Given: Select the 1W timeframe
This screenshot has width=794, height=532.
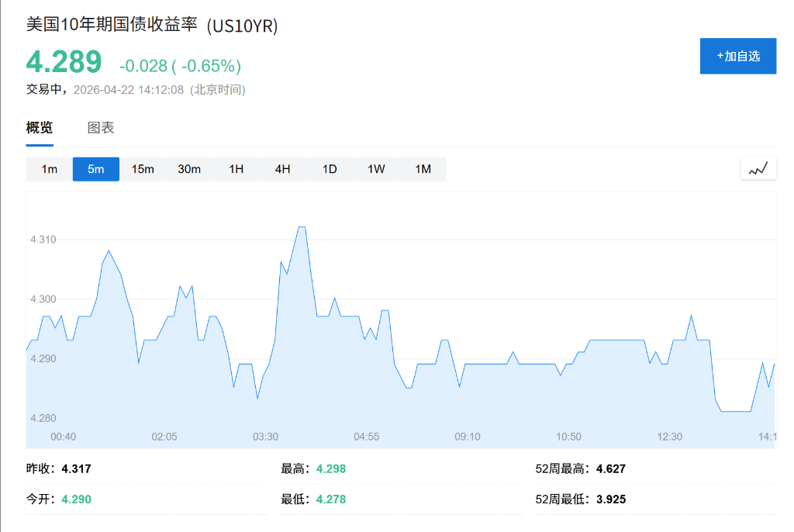Looking at the screenshot, I should coord(375,168).
